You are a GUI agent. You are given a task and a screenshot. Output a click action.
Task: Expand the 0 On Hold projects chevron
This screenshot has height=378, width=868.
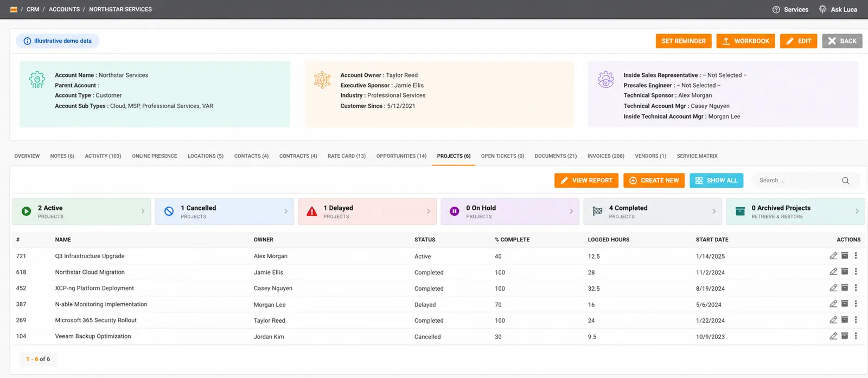571,212
